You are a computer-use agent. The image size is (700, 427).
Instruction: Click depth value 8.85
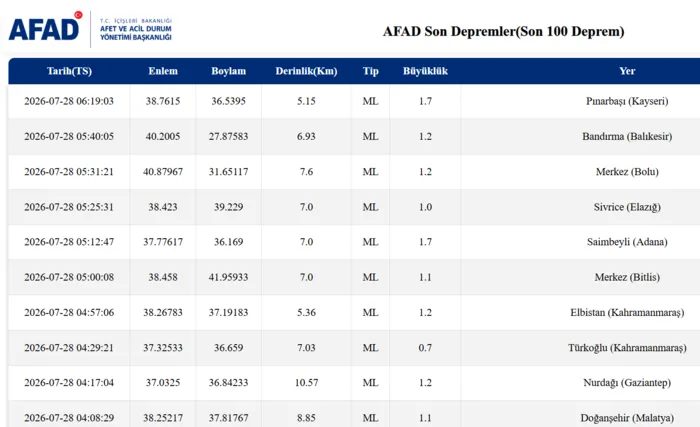tap(306, 418)
